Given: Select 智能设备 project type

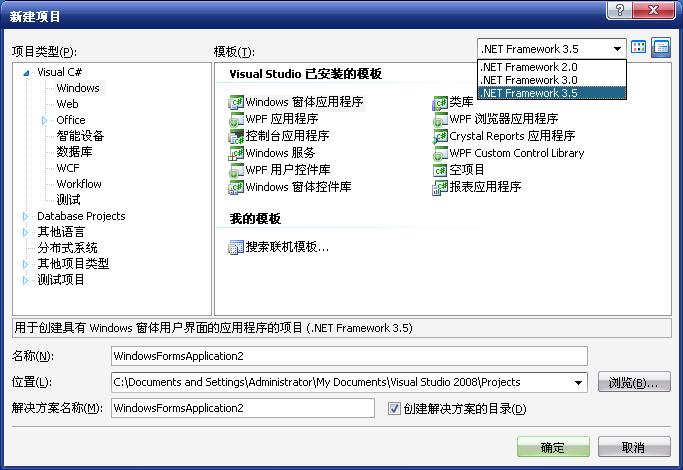Looking at the screenshot, I should tap(80, 136).
